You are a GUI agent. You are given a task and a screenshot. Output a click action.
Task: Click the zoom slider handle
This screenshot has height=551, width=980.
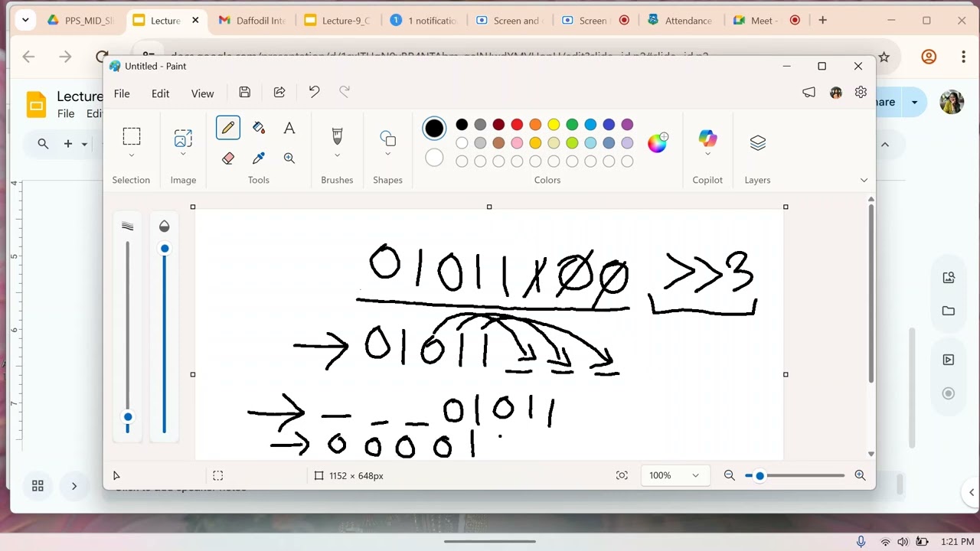759,475
